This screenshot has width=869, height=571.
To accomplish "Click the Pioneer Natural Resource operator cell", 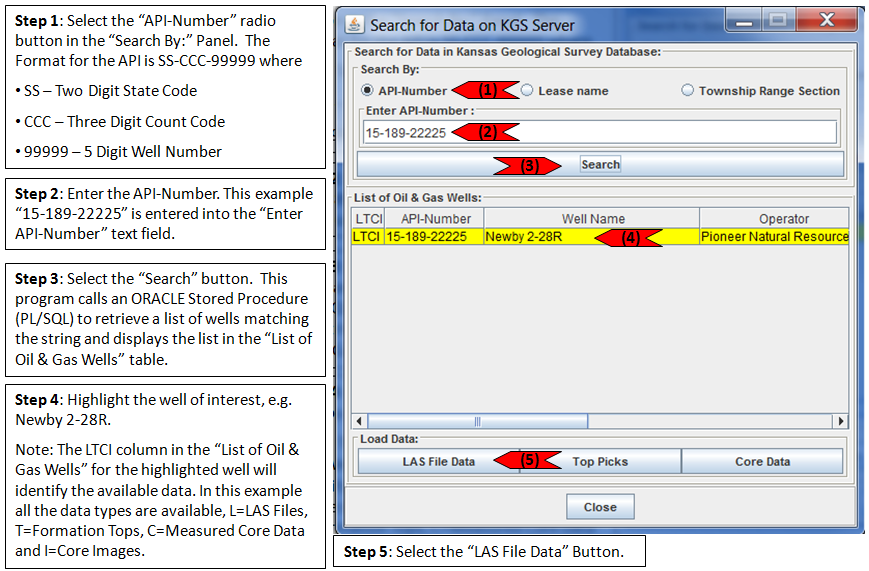I will 774,237.
